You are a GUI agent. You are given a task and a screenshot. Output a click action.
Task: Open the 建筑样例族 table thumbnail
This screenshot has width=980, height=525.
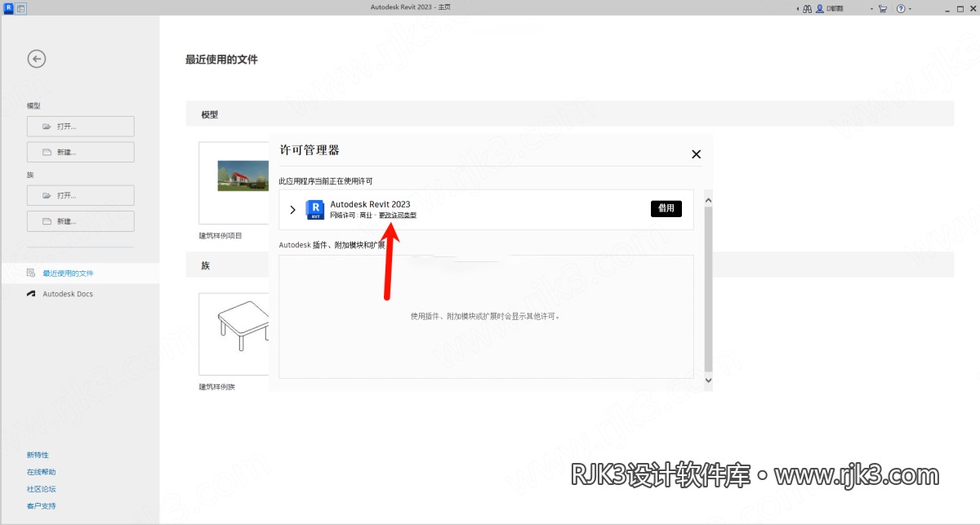(234, 334)
